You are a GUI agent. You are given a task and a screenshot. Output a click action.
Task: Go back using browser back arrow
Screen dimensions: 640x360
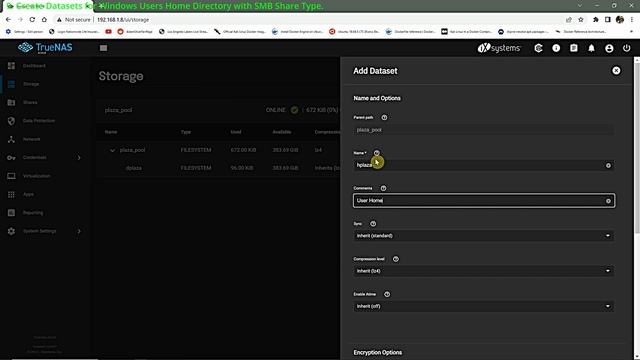8,20
